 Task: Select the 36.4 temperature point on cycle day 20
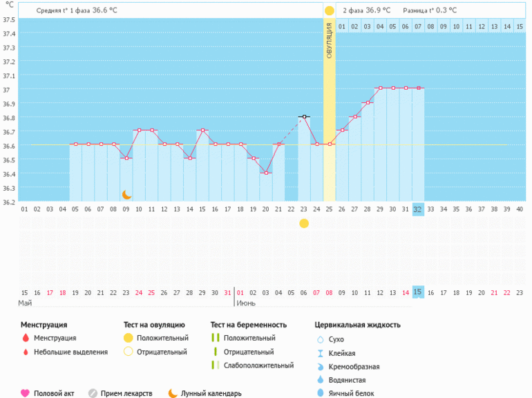point(266,173)
